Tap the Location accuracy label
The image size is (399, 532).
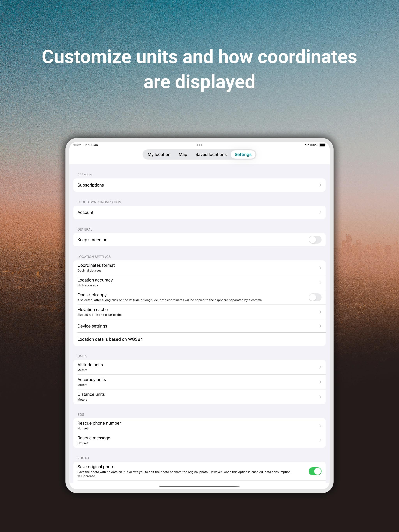coord(95,280)
